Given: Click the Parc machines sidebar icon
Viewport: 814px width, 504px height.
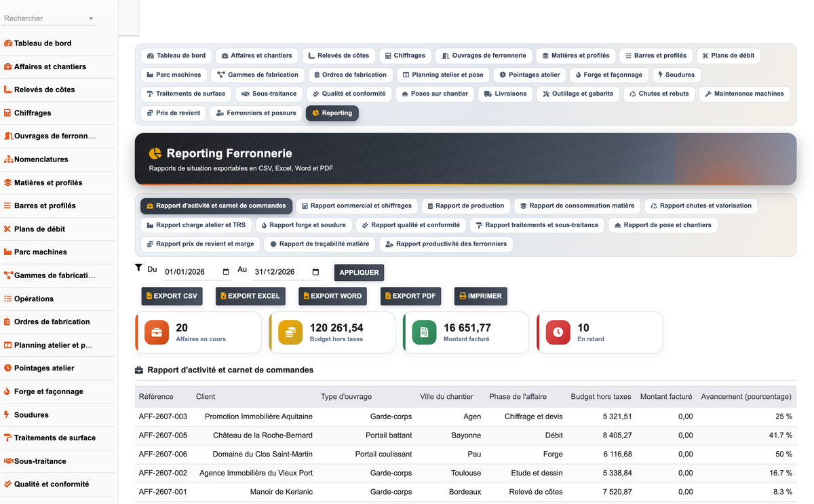Looking at the screenshot, I should pyautogui.click(x=8, y=252).
